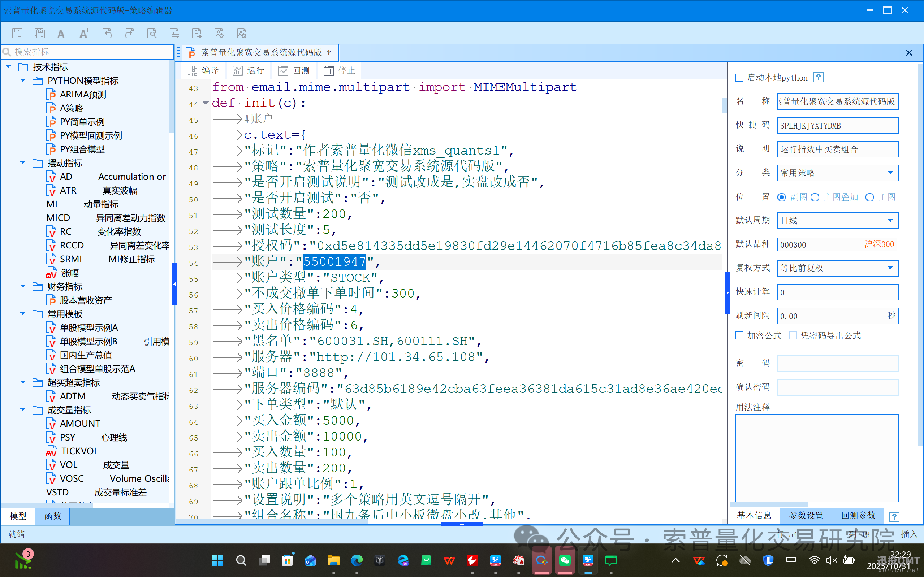The image size is (924, 577).
Task: Click the save all toolbar icon
Action: [x=40, y=33]
